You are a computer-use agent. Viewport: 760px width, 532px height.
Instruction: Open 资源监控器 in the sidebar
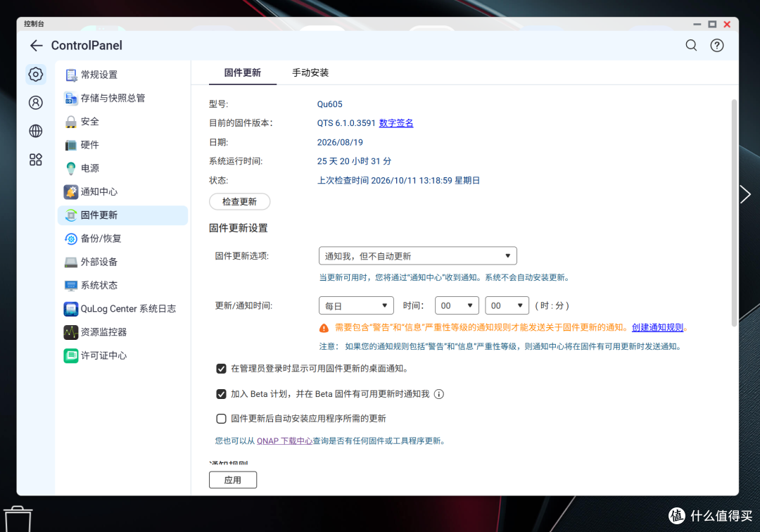coord(122,332)
